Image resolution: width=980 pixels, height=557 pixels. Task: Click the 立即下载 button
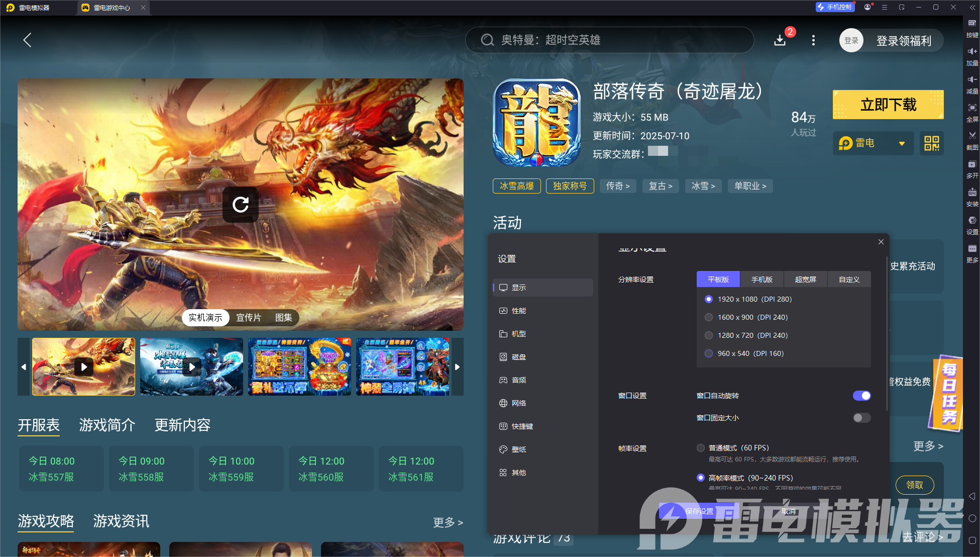pyautogui.click(x=888, y=105)
